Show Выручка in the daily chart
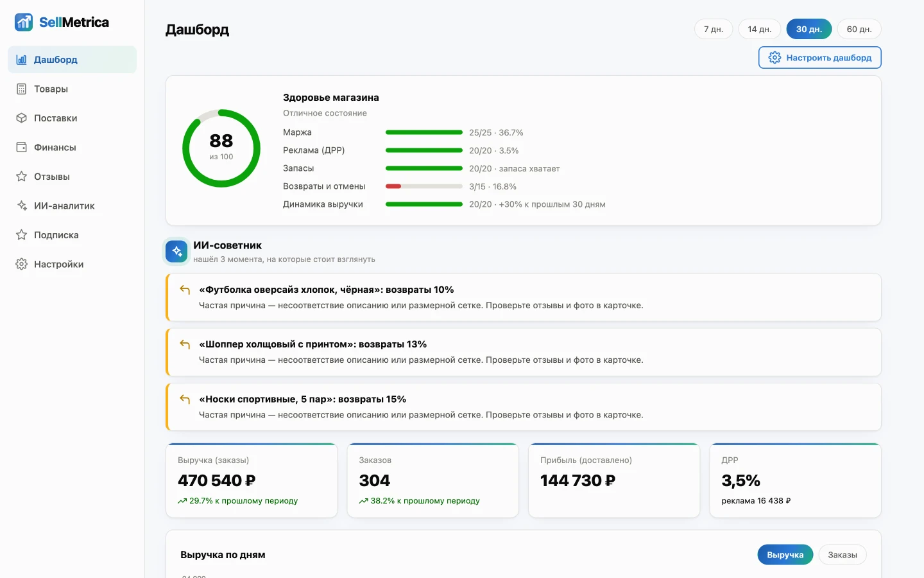This screenshot has width=924, height=578. (x=785, y=555)
